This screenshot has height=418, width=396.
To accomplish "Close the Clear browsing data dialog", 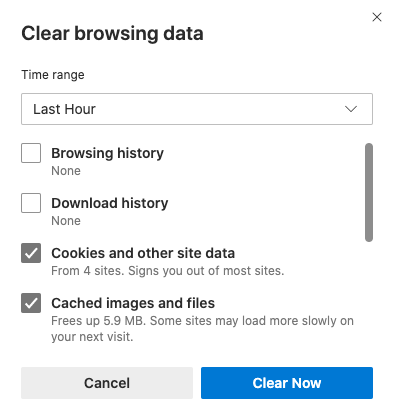I will tap(377, 17).
